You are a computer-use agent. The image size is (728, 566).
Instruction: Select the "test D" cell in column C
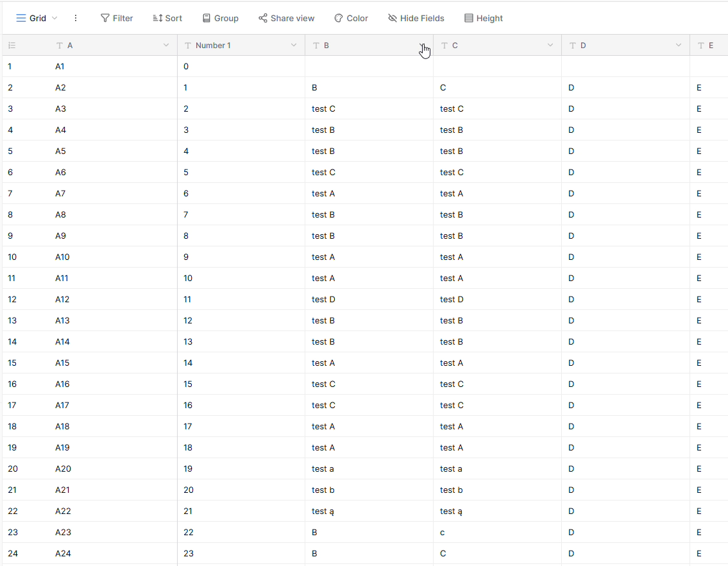pos(497,300)
